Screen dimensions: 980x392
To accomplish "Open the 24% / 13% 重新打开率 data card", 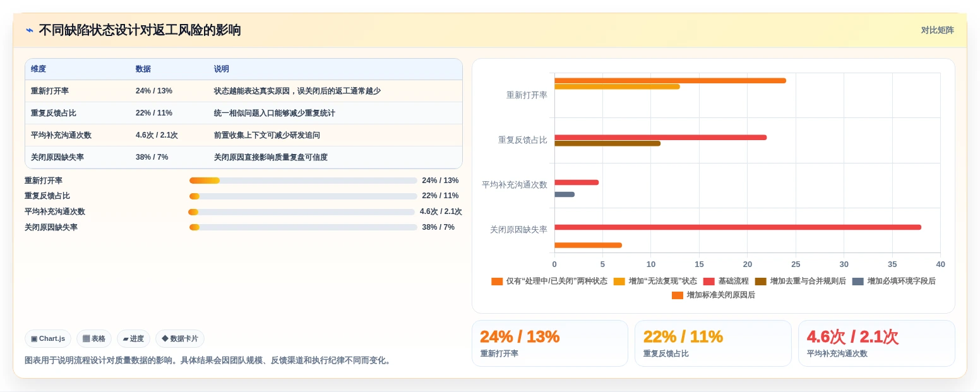I will [x=550, y=343].
